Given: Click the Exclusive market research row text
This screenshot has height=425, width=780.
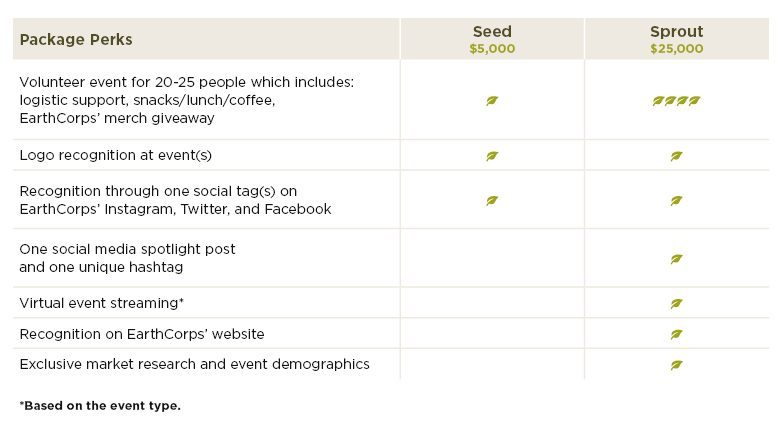Looking at the screenshot, I should click(x=195, y=364).
